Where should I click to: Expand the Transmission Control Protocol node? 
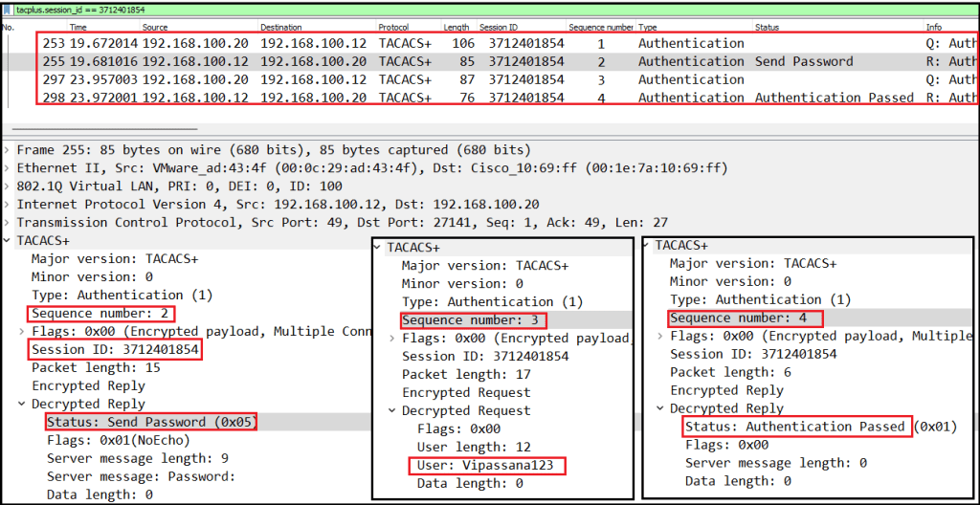pyautogui.click(x=8, y=223)
